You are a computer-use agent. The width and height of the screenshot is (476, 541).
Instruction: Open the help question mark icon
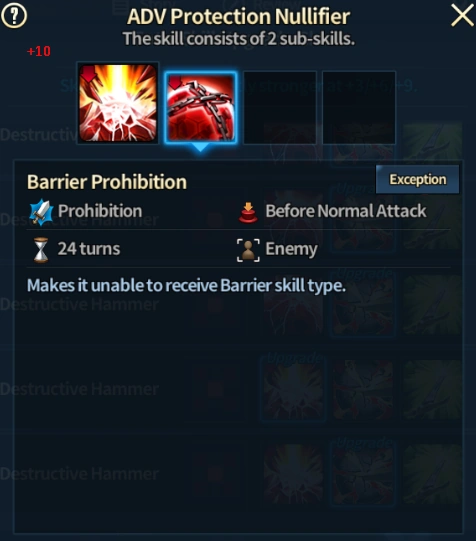pos(14,16)
